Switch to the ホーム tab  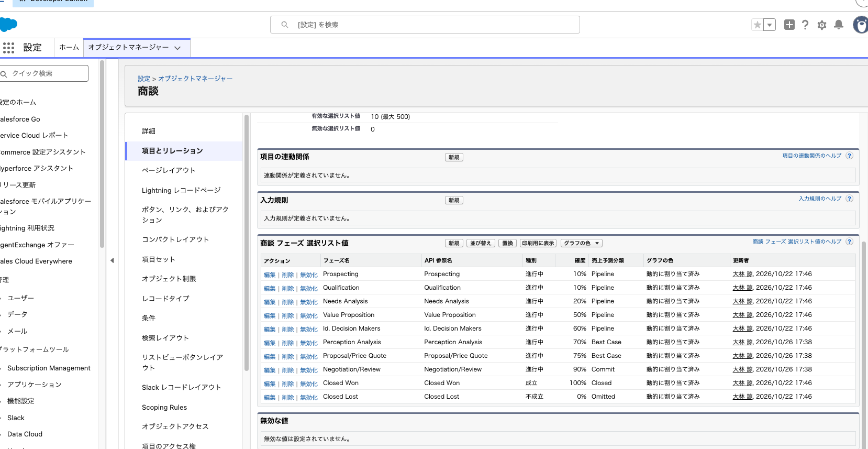(69, 47)
